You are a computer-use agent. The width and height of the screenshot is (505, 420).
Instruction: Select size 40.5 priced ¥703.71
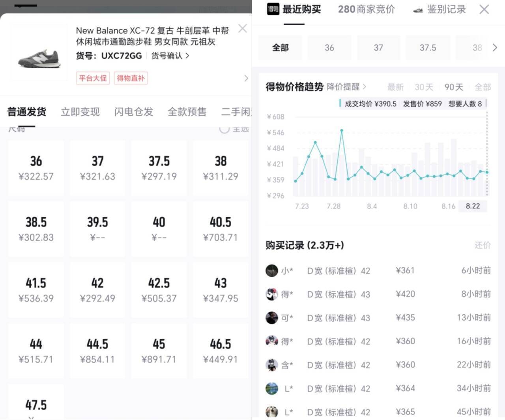click(221, 229)
